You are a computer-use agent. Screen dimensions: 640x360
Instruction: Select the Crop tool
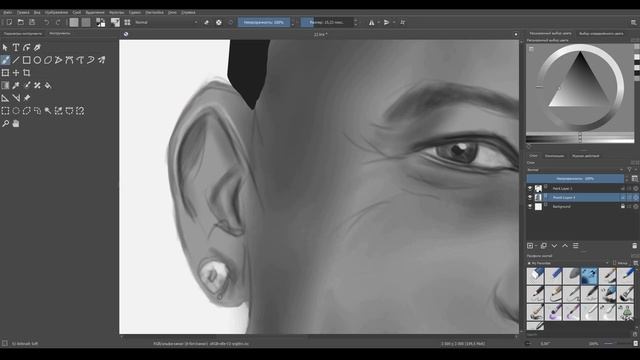click(x=27, y=73)
